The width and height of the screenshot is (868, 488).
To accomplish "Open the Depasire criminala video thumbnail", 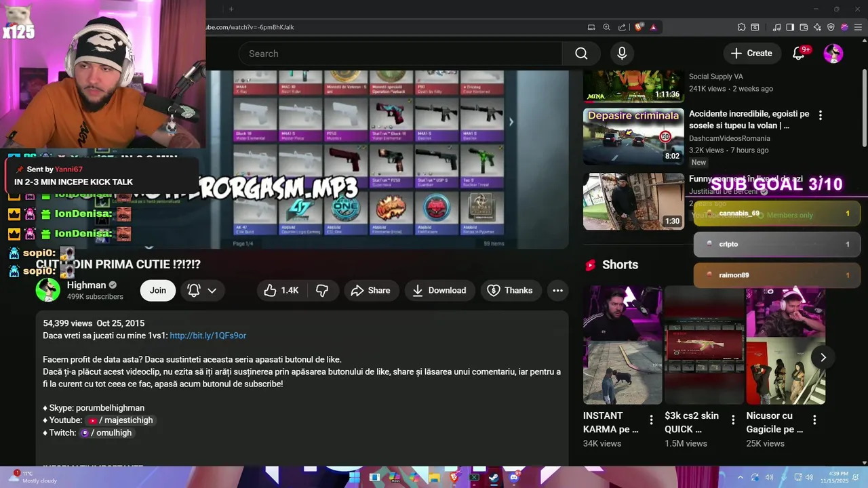I will click(x=633, y=136).
